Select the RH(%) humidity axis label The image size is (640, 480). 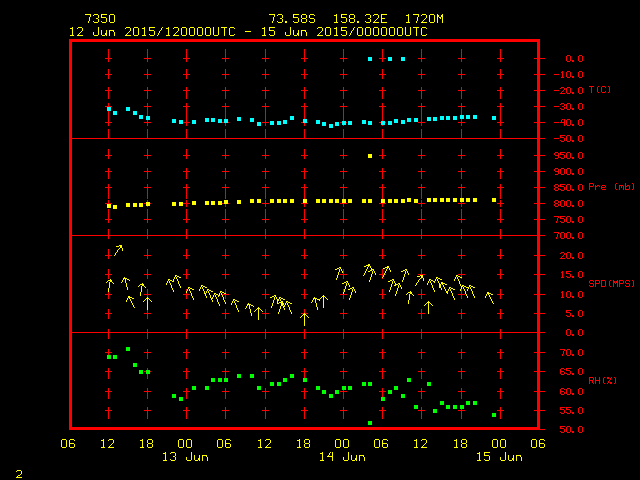point(601,381)
